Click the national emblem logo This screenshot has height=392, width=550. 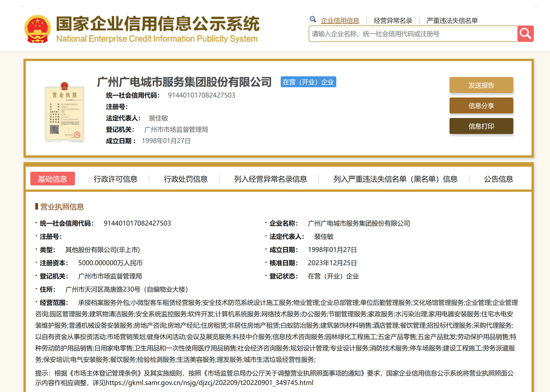[37, 29]
